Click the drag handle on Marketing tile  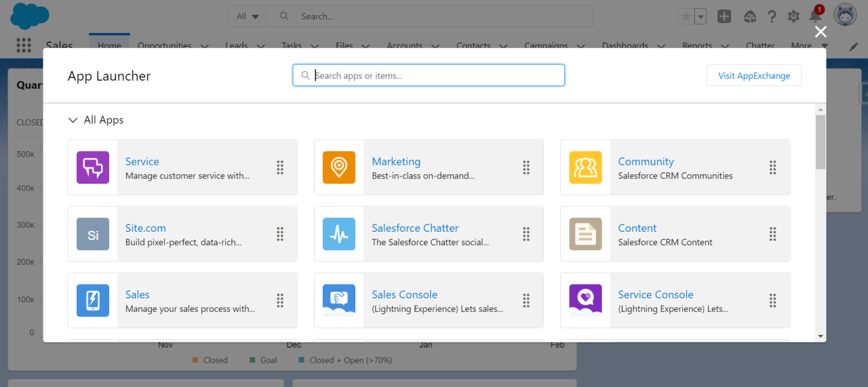(x=526, y=167)
